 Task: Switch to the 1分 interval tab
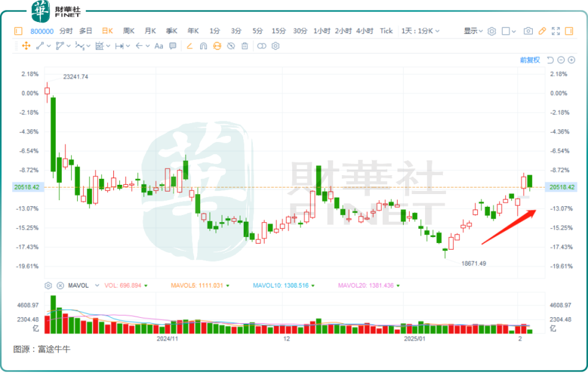tap(215, 31)
